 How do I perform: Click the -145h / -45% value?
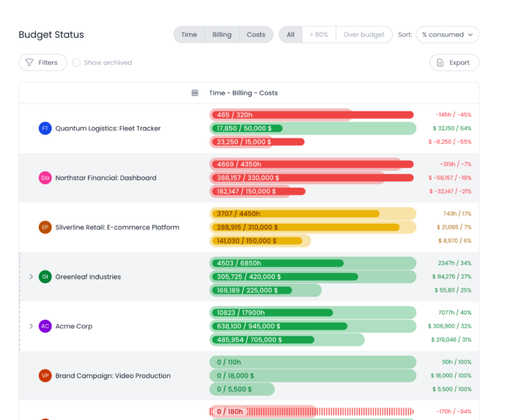(454, 115)
